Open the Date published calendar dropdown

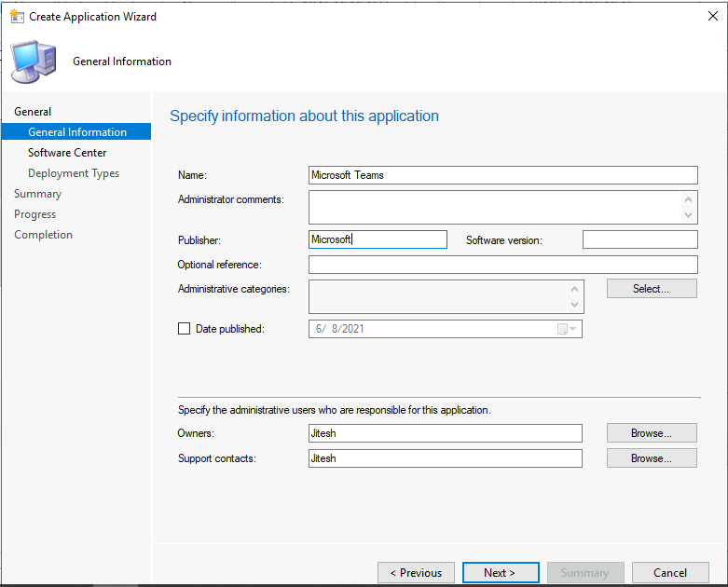567,329
